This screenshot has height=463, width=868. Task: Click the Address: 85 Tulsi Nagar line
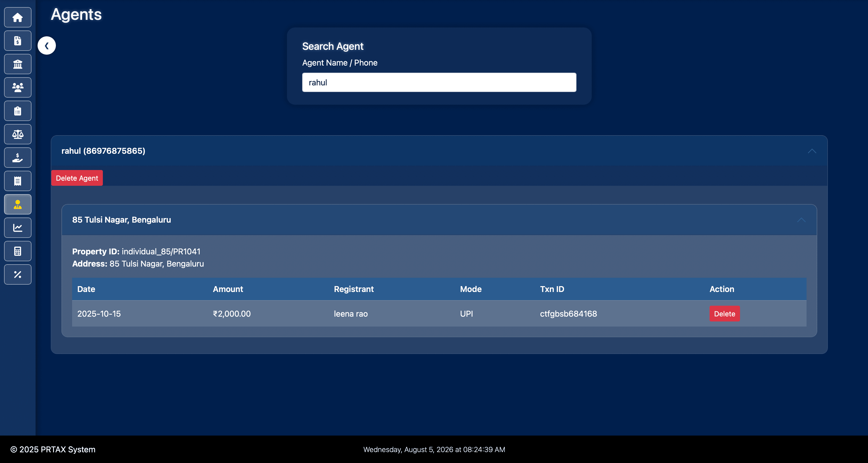(138, 264)
